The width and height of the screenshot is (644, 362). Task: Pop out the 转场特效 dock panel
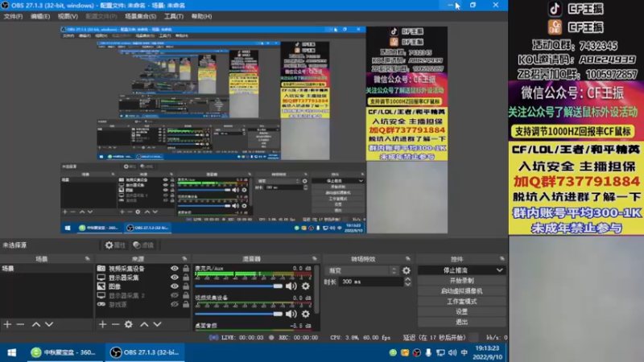coord(407,258)
